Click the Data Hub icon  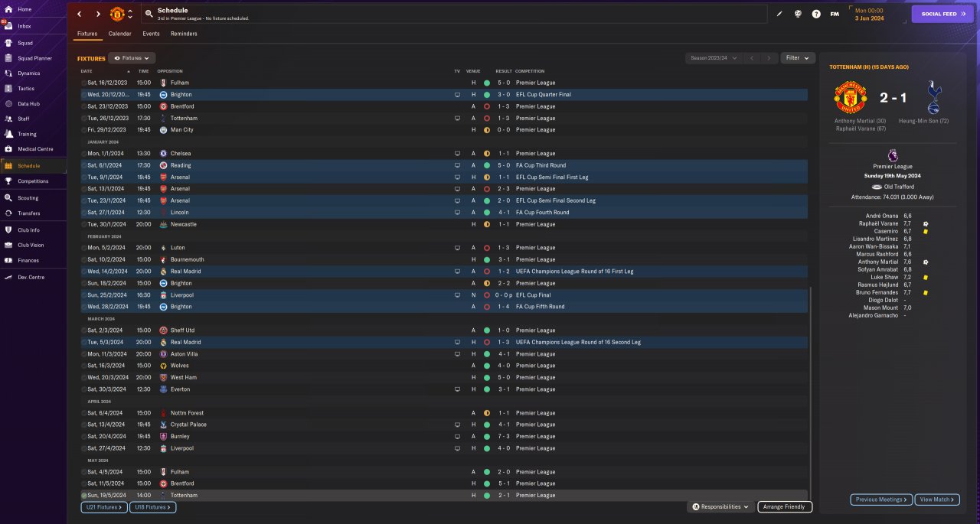[8, 103]
